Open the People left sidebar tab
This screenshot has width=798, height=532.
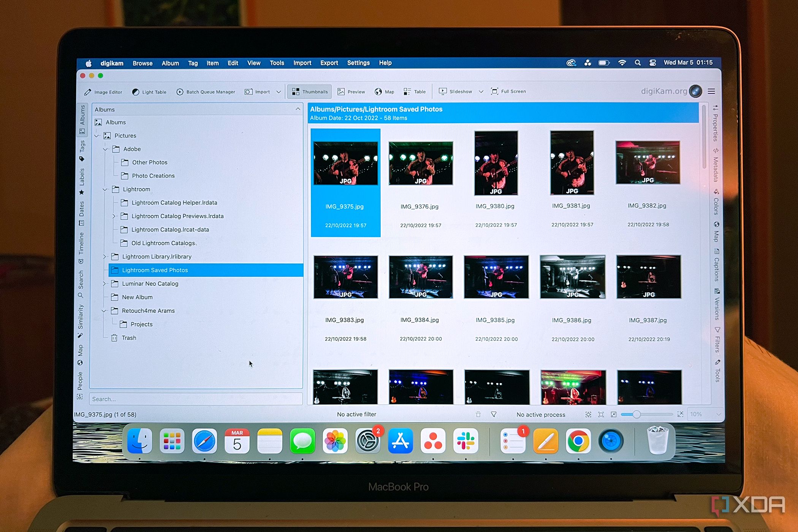pos(80,385)
